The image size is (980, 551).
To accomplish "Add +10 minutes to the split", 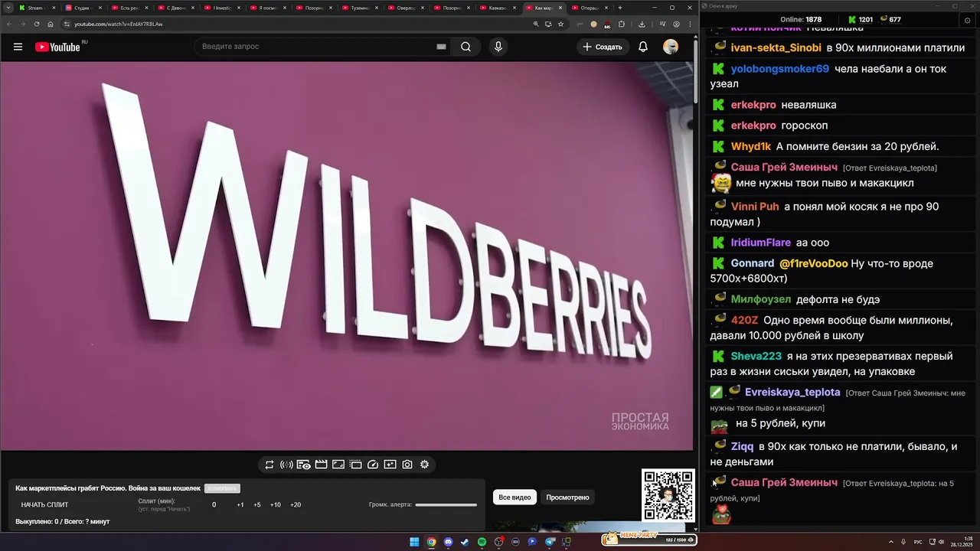I will tap(276, 505).
